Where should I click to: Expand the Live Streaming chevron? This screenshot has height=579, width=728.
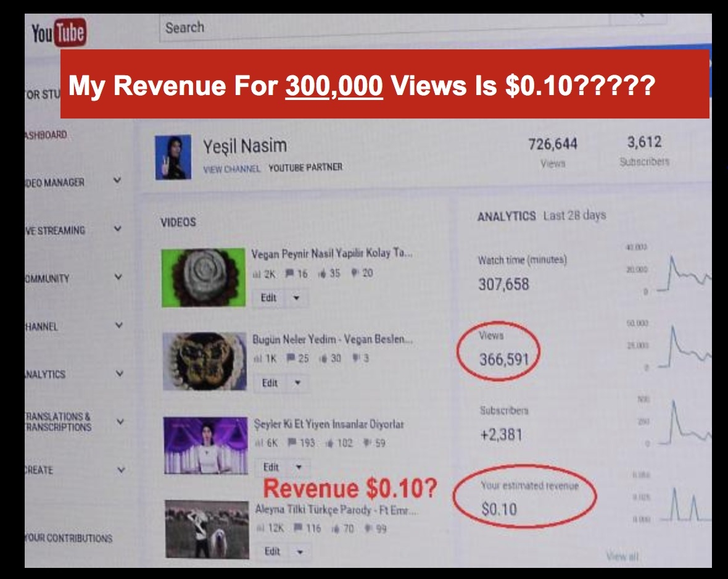tap(118, 228)
